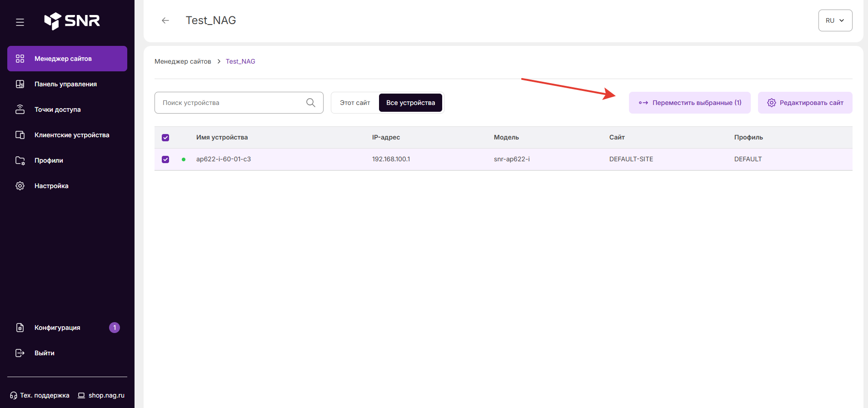Switch to the Этот сайт tab
Viewport: 868px width, 408px height.
pyautogui.click(x=355, y=103)
